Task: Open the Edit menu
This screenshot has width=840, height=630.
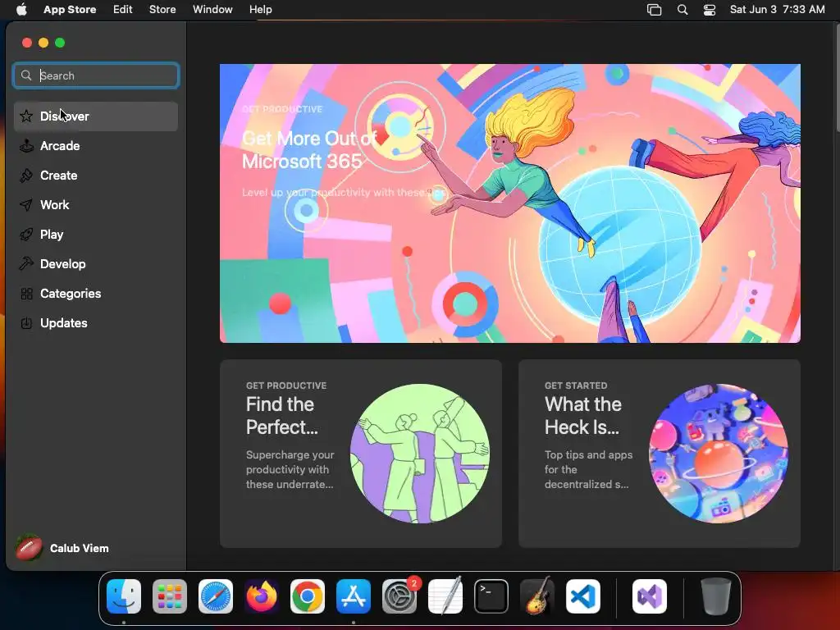Action: pos(123,10)
